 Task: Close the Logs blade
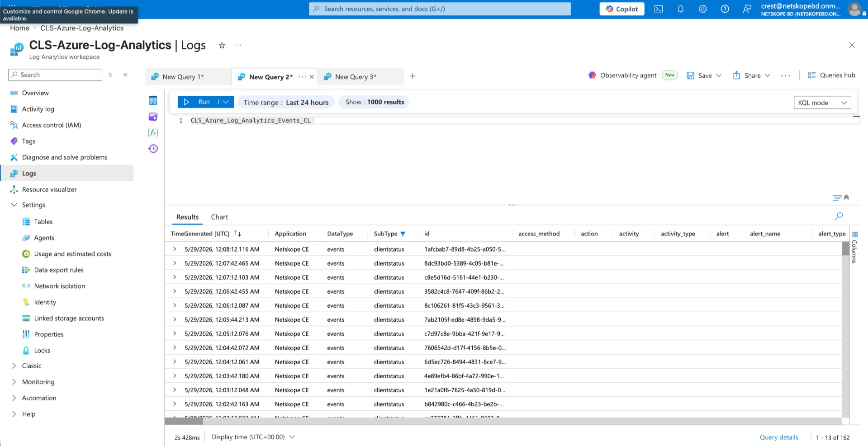852,45
